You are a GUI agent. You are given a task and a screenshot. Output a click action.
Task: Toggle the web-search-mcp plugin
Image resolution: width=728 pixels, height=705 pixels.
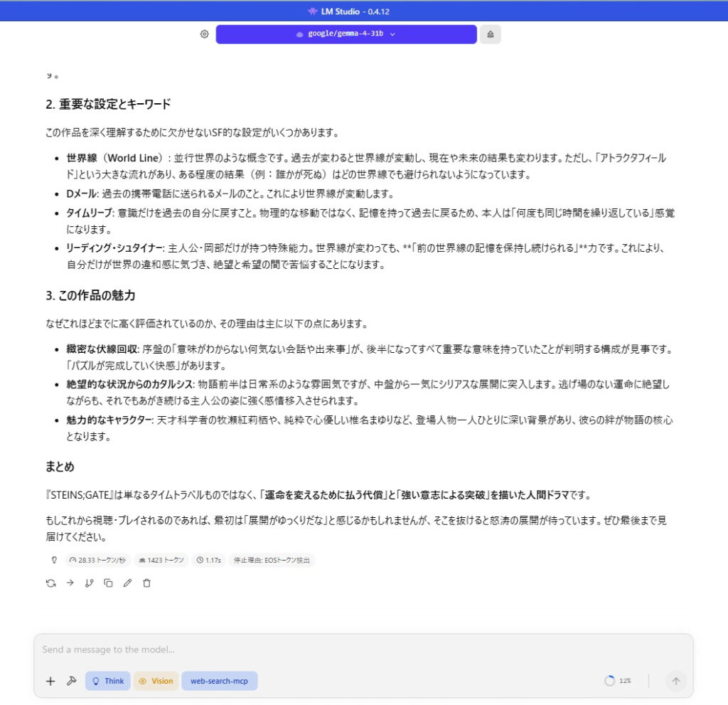click(219, 681)
